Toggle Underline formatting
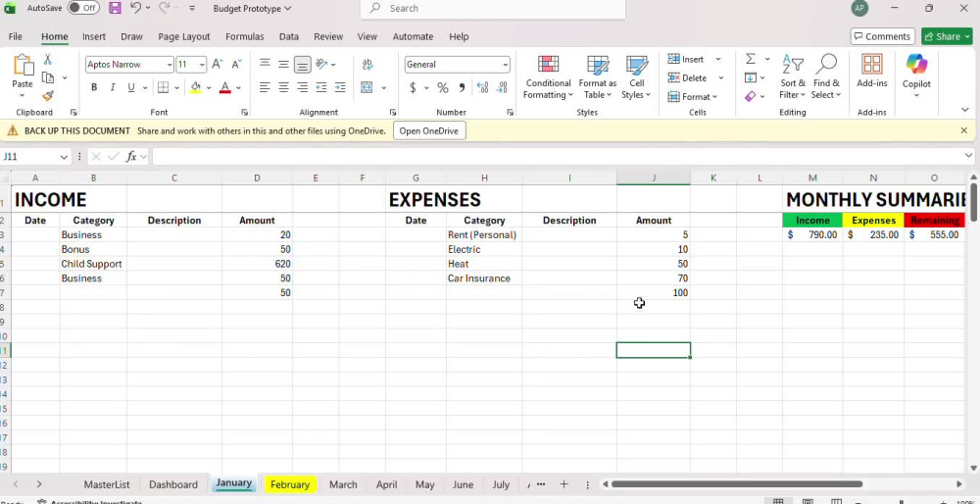Screen dimensions: 980x504 [x=131, y=87]
